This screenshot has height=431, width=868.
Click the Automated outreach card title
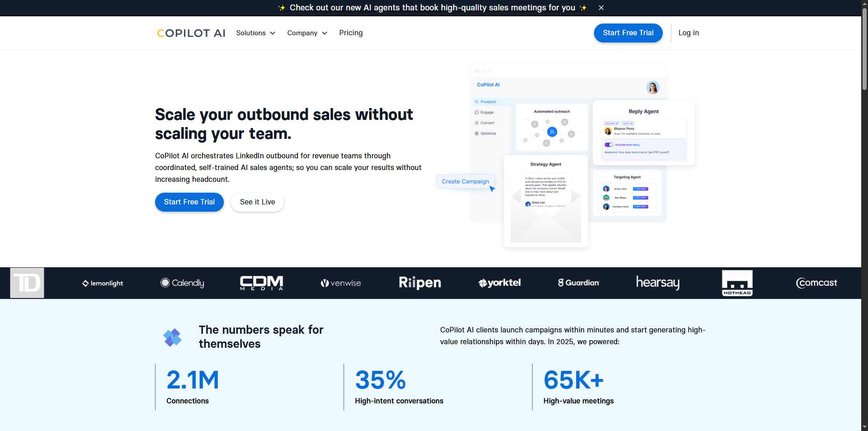point(552,111)
